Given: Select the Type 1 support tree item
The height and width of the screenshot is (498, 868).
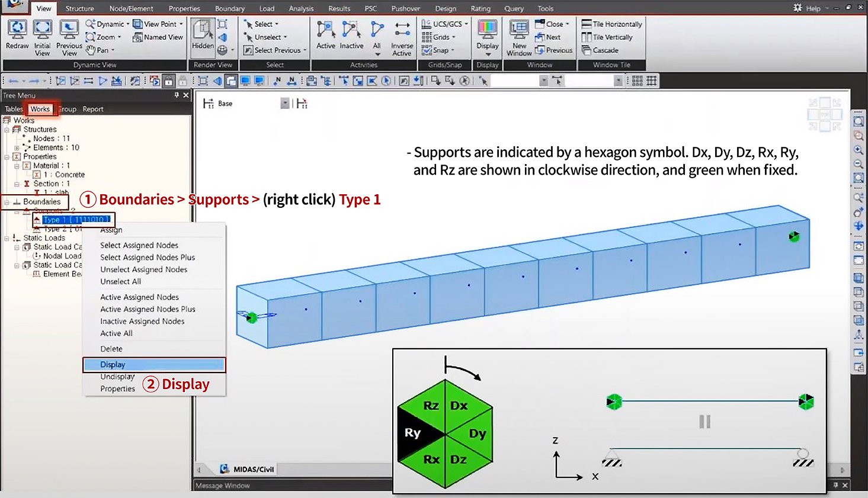Looking at the screenshot, I should click(76, 220).
